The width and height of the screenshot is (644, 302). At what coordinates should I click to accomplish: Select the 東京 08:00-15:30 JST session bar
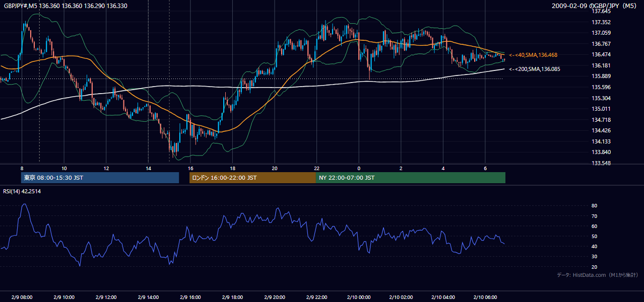100,178
